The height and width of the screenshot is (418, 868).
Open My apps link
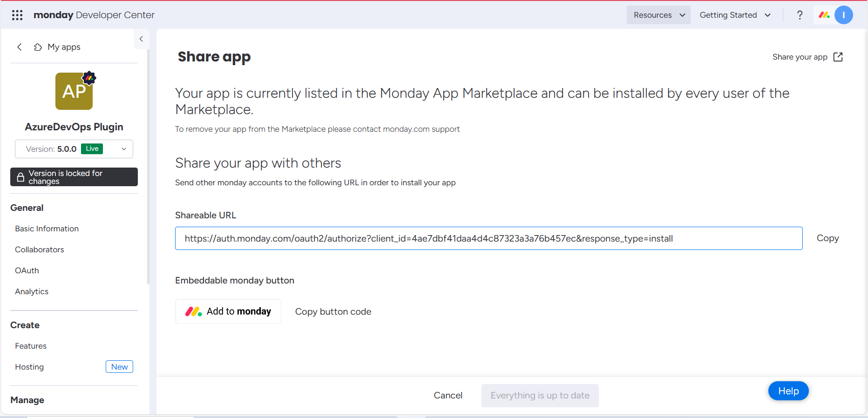(x=64, y=47)
